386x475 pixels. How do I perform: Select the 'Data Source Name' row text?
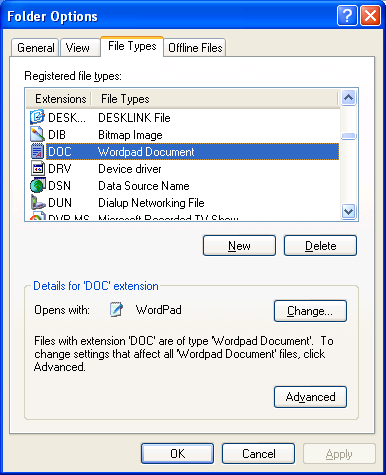[144, 186]
